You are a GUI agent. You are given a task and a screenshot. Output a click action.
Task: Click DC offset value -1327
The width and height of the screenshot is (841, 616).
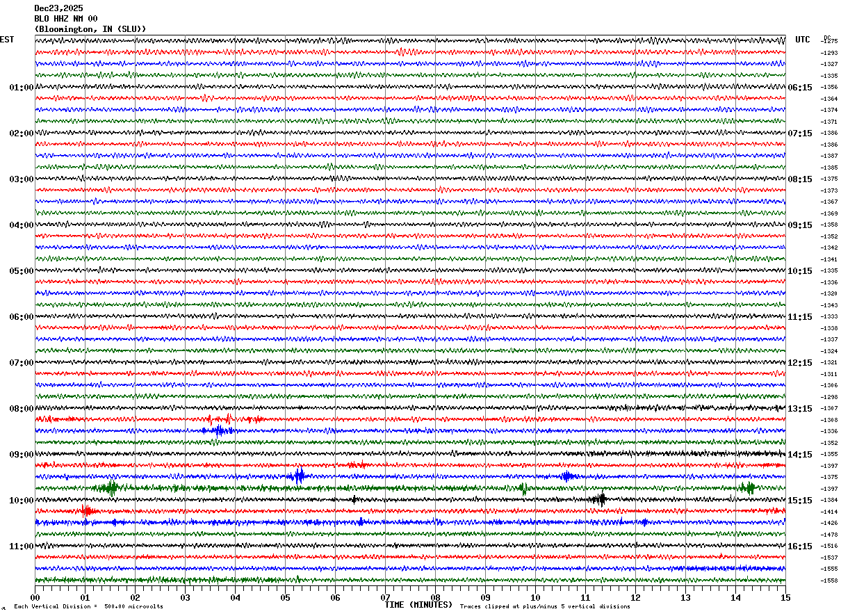pos(829,64)
